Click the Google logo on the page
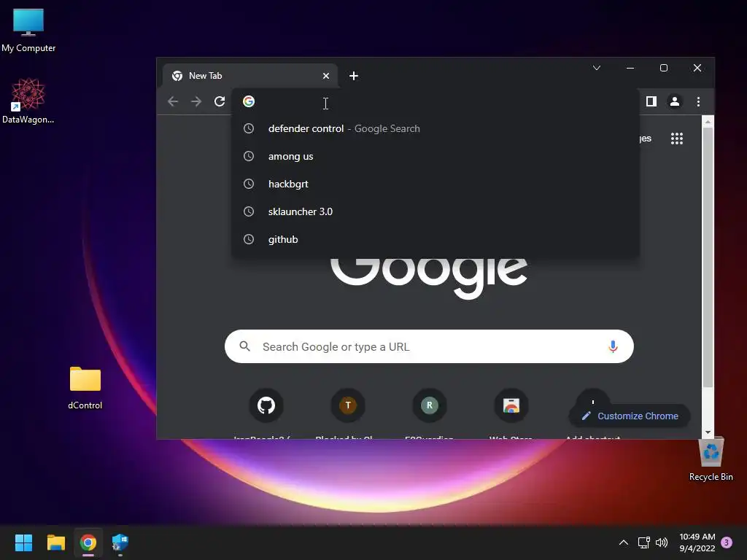747x560 pixels. pyautogui.click(x=429, y=278)
